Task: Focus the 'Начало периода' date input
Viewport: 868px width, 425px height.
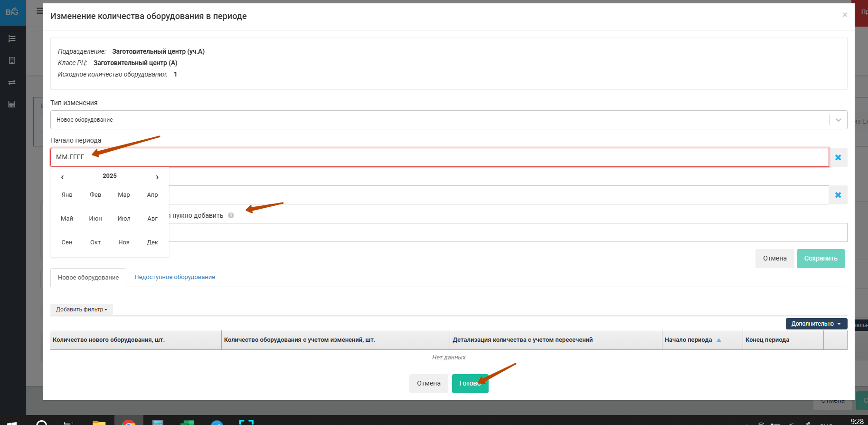Action: point(440,157)
